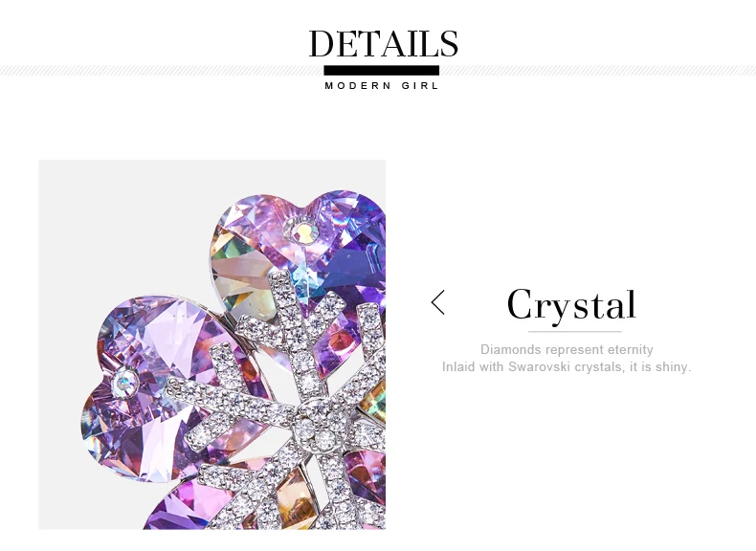Click the black bar under DETAILS
The image size is (756, 551).
tap(382, 71)
